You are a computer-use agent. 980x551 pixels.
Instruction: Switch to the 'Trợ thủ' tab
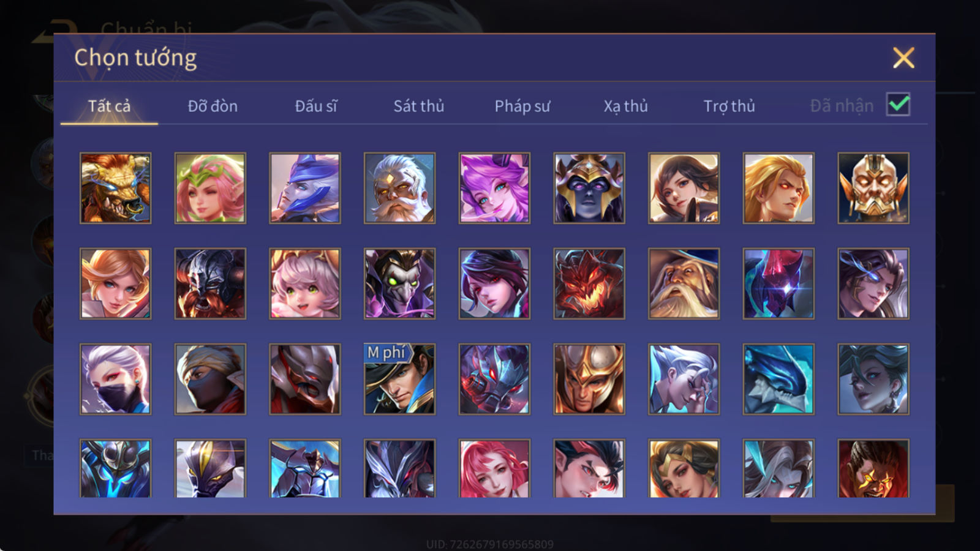click(x=729, y=106)
